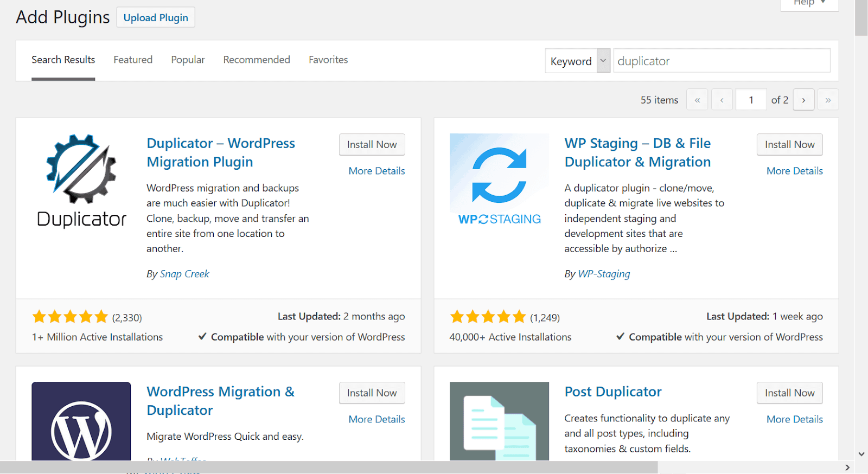Screen dimensions: 868x474
Task: Click '40,000+ Active Installations' text
Action: click(510, 337)
